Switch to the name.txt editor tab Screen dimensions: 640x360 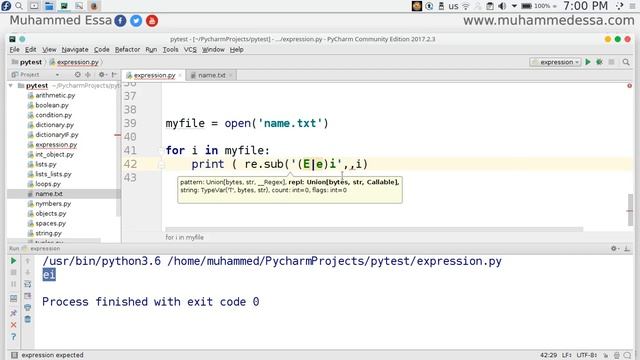(211, 75)
